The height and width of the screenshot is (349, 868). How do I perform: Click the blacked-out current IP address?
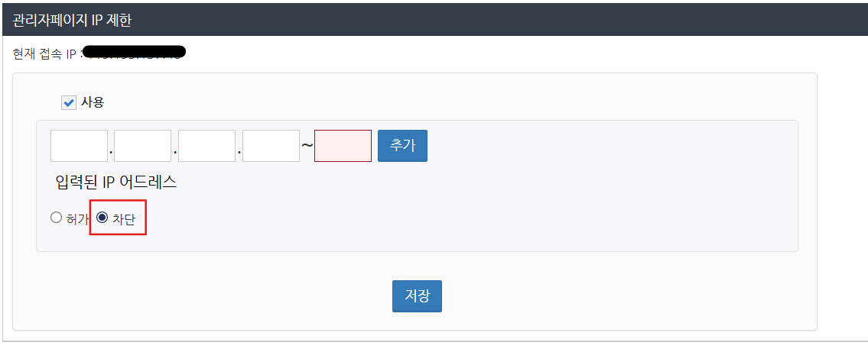135,53
